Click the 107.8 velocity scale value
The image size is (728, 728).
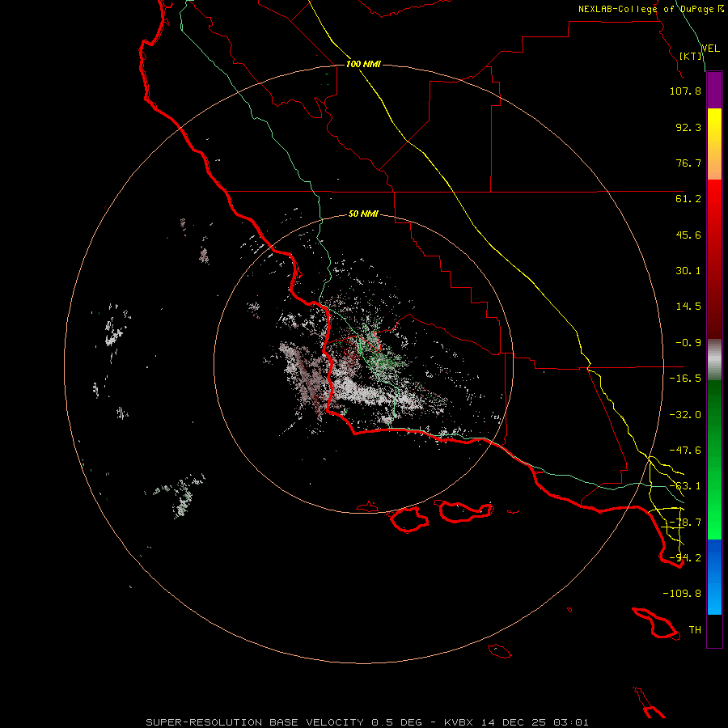coord(685,91)
